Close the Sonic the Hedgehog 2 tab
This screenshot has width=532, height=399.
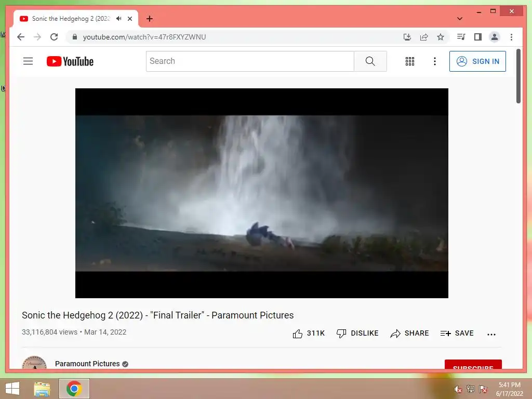pos(130,19)
